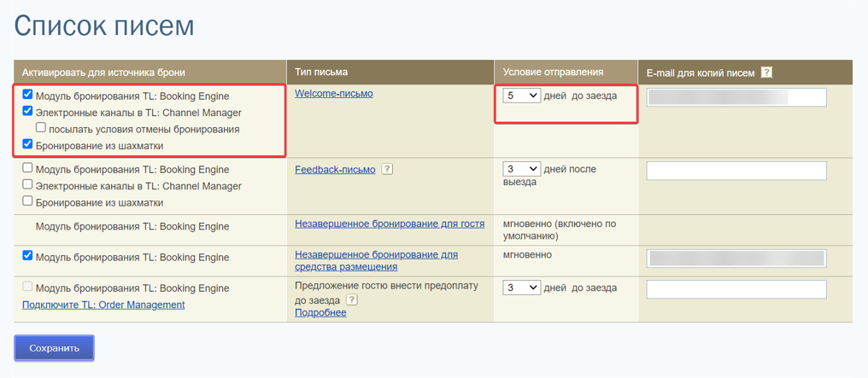
Task: Click text мгновенно (включено по умолчанию)
Action: tap(559, 230)
